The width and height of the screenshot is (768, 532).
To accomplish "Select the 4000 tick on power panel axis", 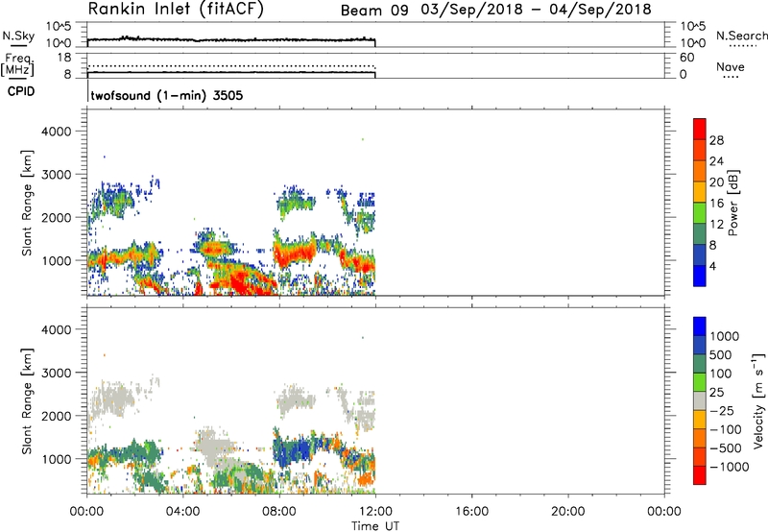I will tap(56, 132).
